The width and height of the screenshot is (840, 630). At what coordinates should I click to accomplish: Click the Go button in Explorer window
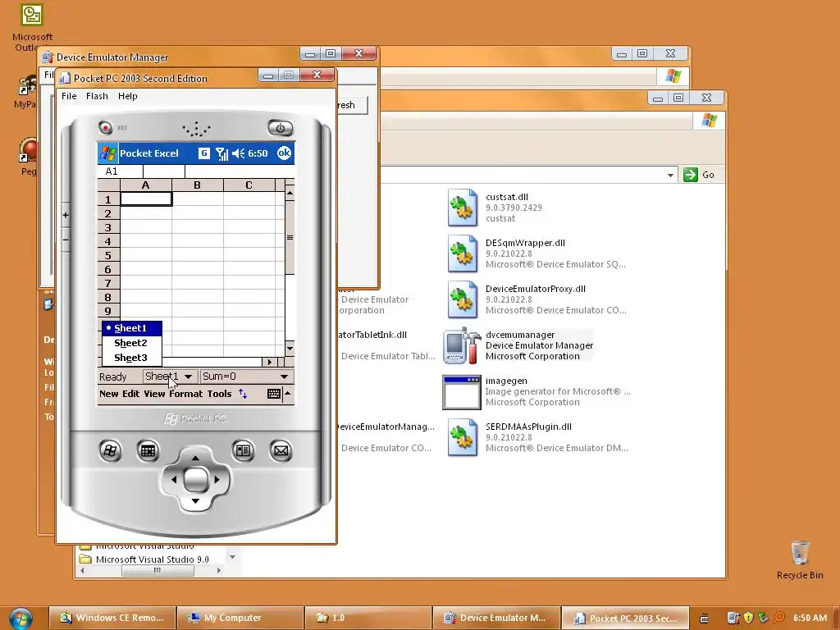[x=700, y=175]
